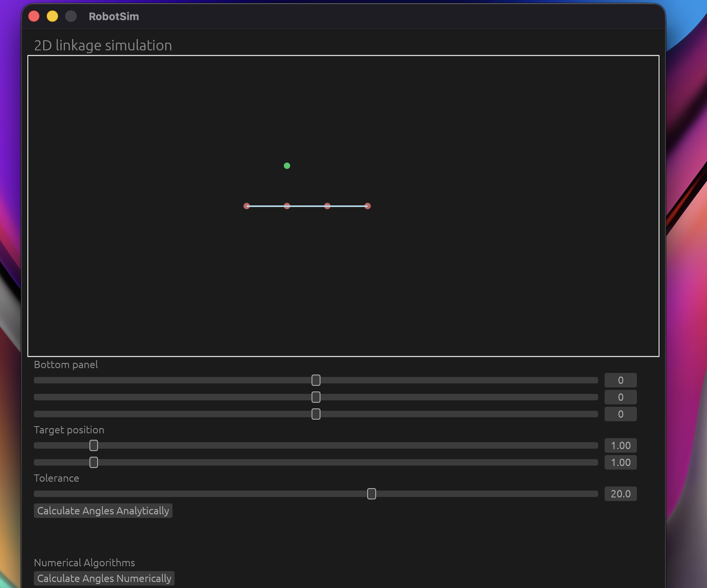
Task: Edit first Target position value field 1.00
Action: 621,445
